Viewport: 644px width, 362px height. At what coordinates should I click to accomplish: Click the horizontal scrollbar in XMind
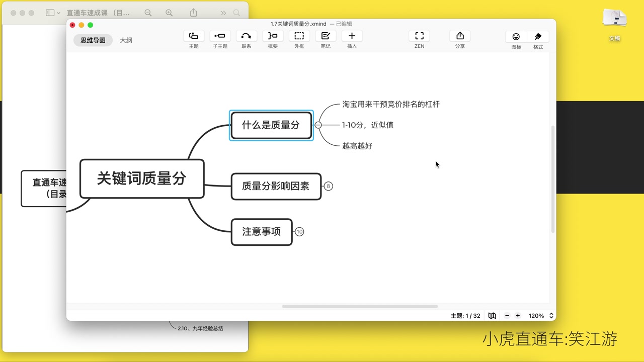360,306
